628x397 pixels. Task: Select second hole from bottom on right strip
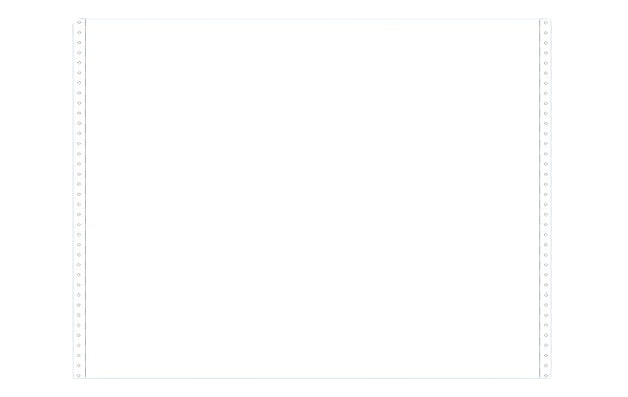pyautogui.click(x=545, y=365)
